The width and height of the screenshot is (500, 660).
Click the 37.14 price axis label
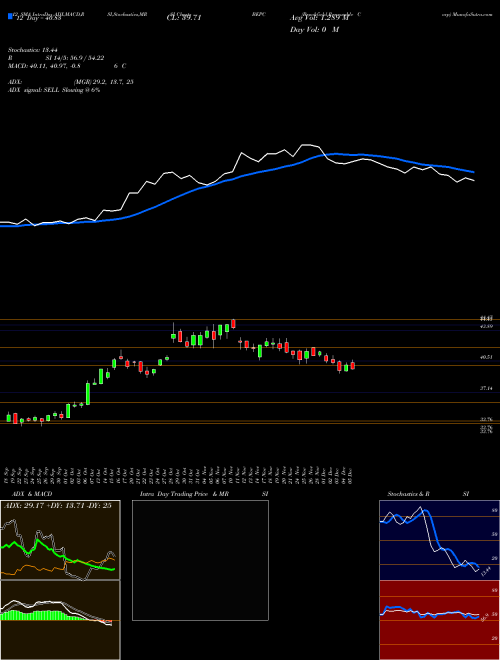pos(486,388)
